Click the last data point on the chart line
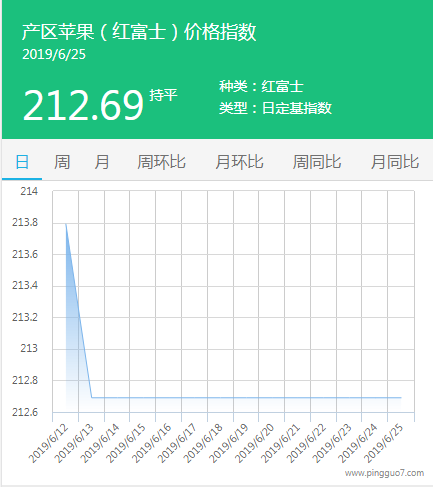This screenshot has height=487, width=433. pyautogui.click(x=401, y=398)
